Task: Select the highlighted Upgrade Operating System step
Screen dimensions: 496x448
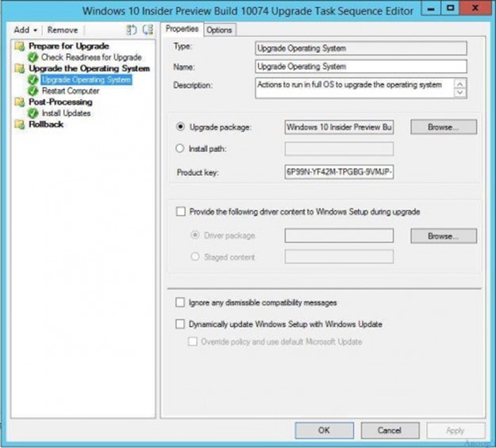Action: click(87, 79)
